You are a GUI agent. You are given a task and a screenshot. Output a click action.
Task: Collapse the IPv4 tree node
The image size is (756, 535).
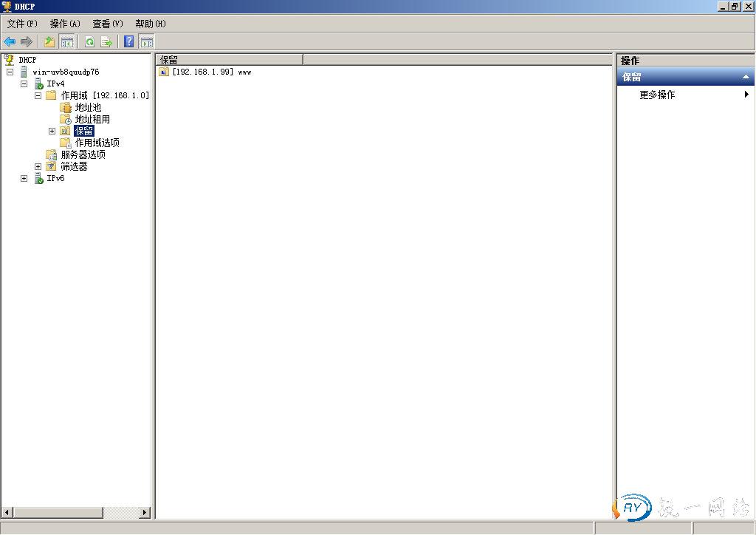(24, 84)
